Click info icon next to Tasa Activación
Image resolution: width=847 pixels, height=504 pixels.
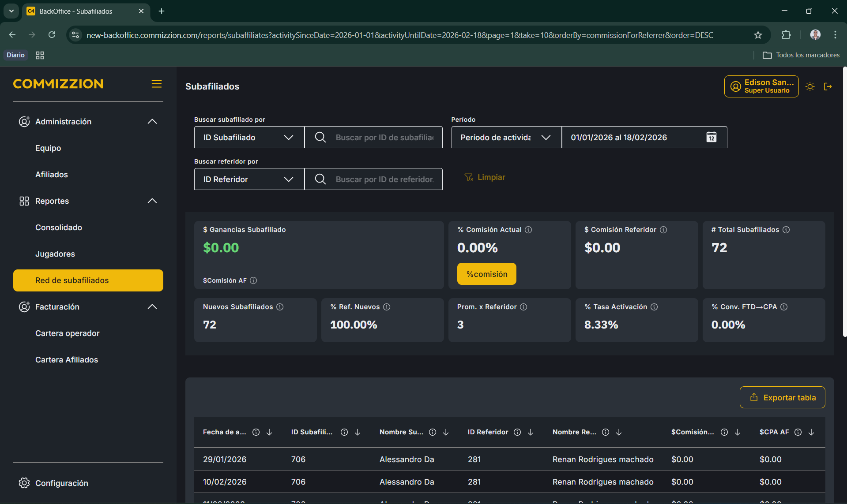click(654, 307)
